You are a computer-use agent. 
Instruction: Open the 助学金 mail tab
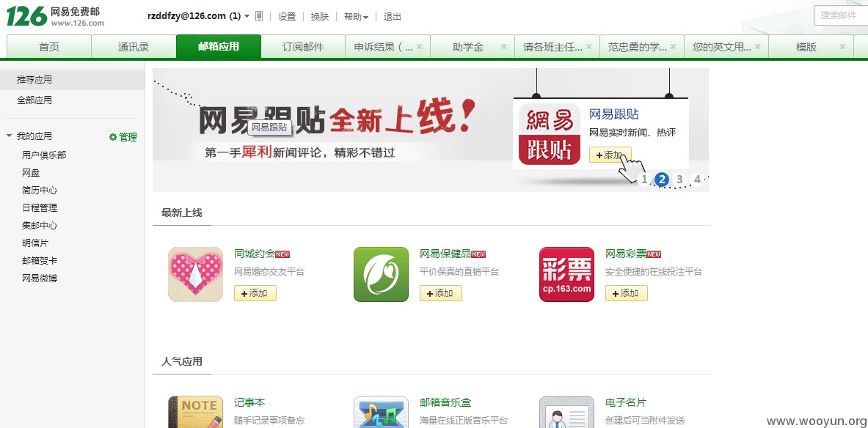[468, 47]
